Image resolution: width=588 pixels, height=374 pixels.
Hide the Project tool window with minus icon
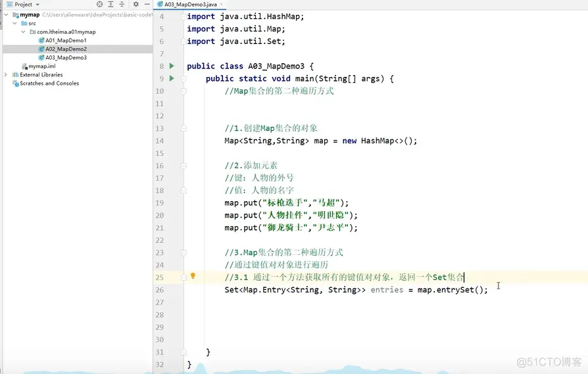tap(147, 4)
